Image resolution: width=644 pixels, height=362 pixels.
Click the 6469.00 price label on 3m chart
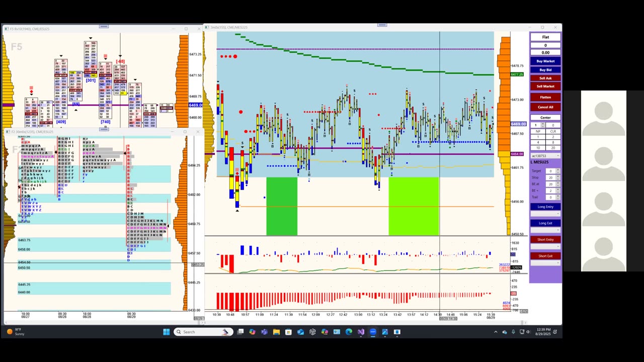pos(518,124)
